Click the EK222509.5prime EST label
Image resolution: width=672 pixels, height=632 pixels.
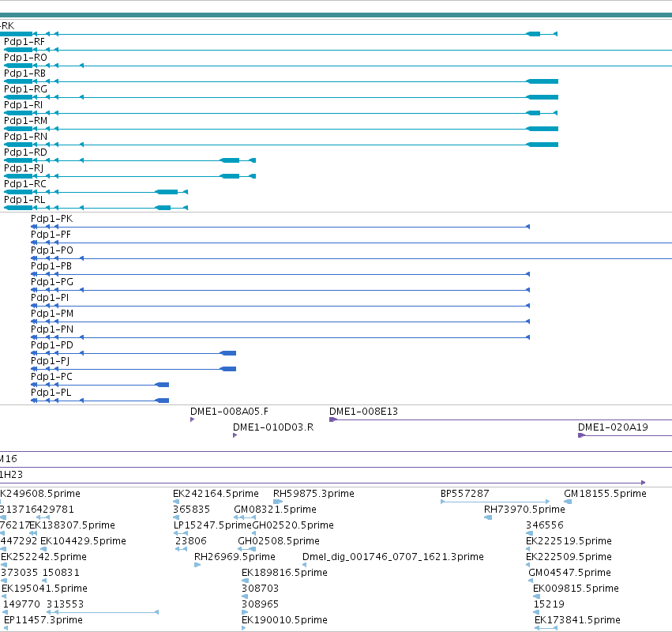[x=569, y=558]
